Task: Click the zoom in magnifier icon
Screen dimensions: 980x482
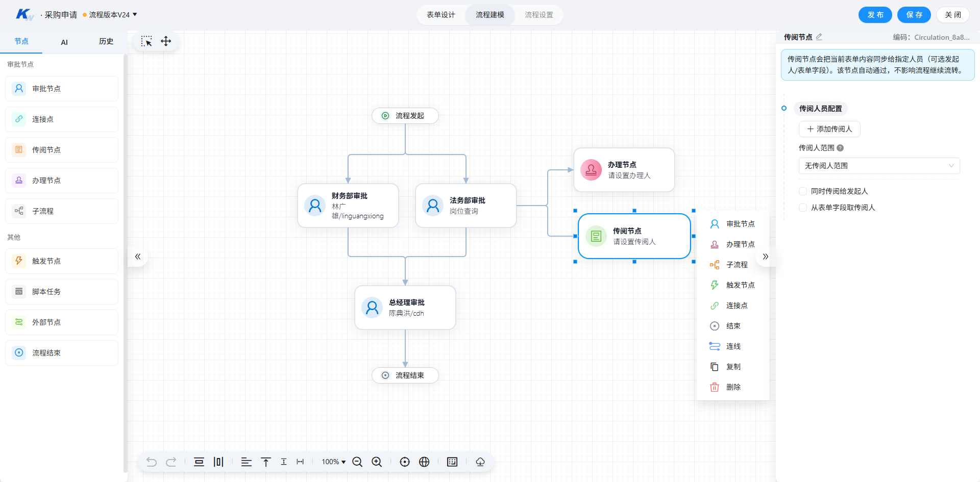Action: (x=377, y=462)
